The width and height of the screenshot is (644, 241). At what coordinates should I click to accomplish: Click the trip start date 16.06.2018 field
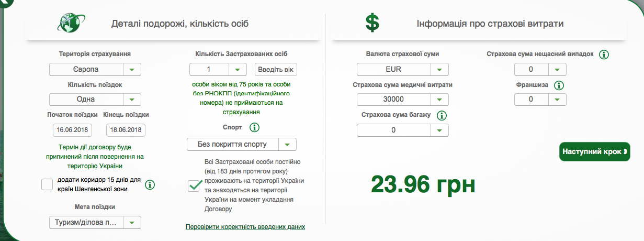coord(72,130)
